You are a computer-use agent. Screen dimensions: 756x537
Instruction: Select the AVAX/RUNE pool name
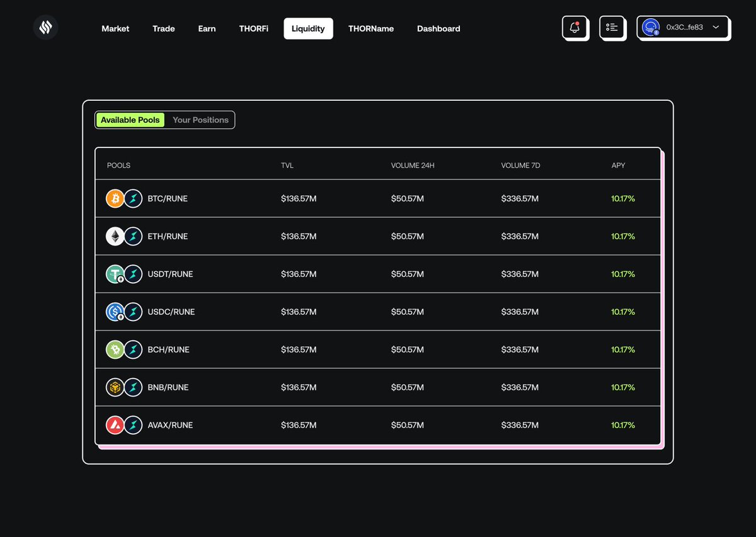[170, 425]
